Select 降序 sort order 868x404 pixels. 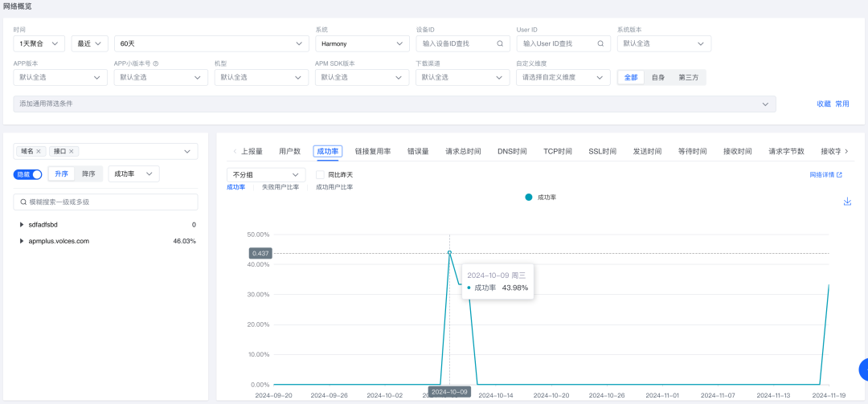(88, 174)
